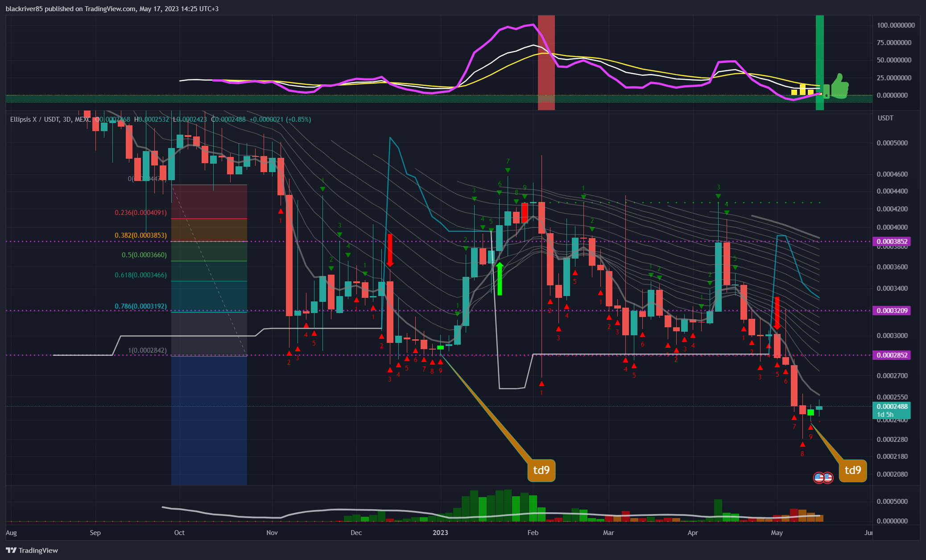926x560 pixels.
Task: Click the purple 0.0003852 price level label
Action: point(891,242)
